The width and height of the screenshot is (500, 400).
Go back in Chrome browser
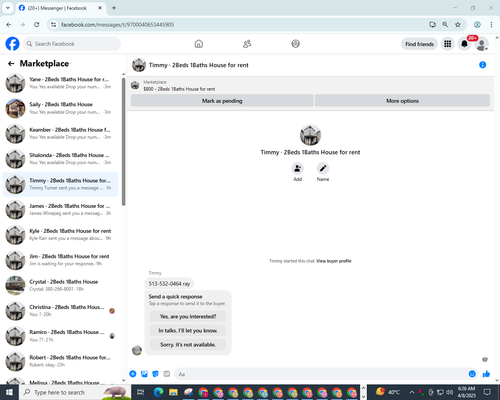click(x=9, y=24)
